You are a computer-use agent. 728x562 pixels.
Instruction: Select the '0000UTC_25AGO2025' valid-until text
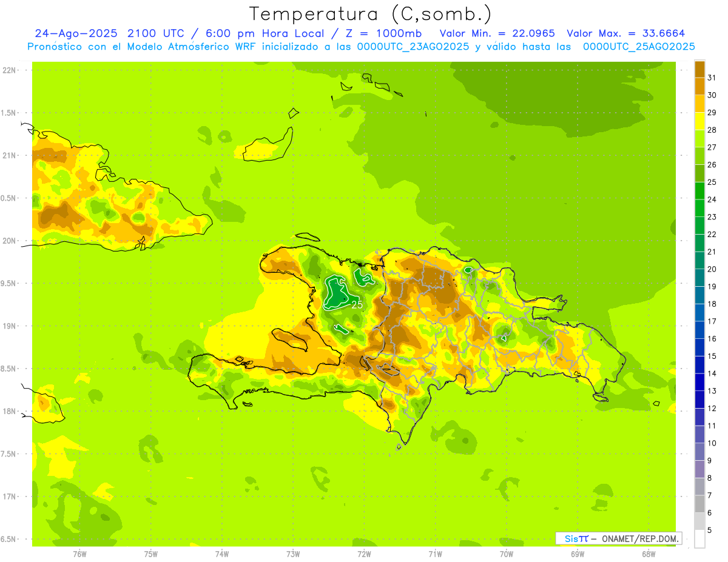(639, 47)
